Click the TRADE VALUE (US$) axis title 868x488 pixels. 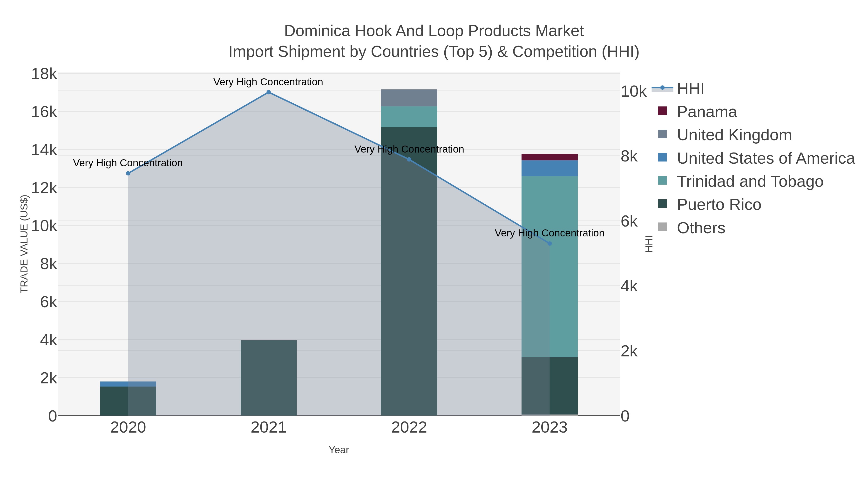(x=24, y=244)
